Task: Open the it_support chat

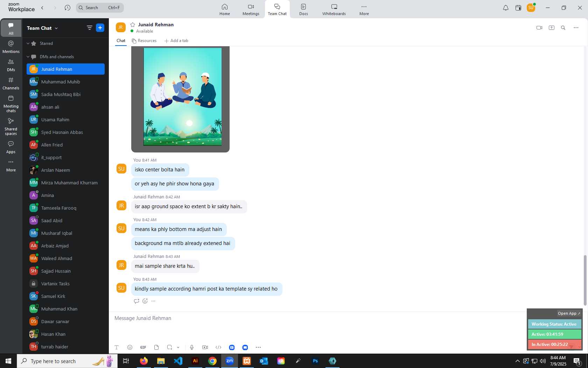Action: (x=65, y=157)
